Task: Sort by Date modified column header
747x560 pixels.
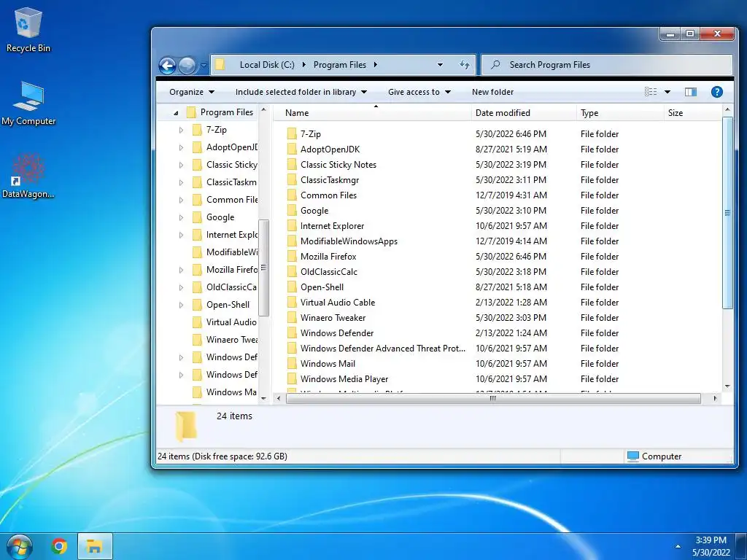Action: [x=524, y=113]
